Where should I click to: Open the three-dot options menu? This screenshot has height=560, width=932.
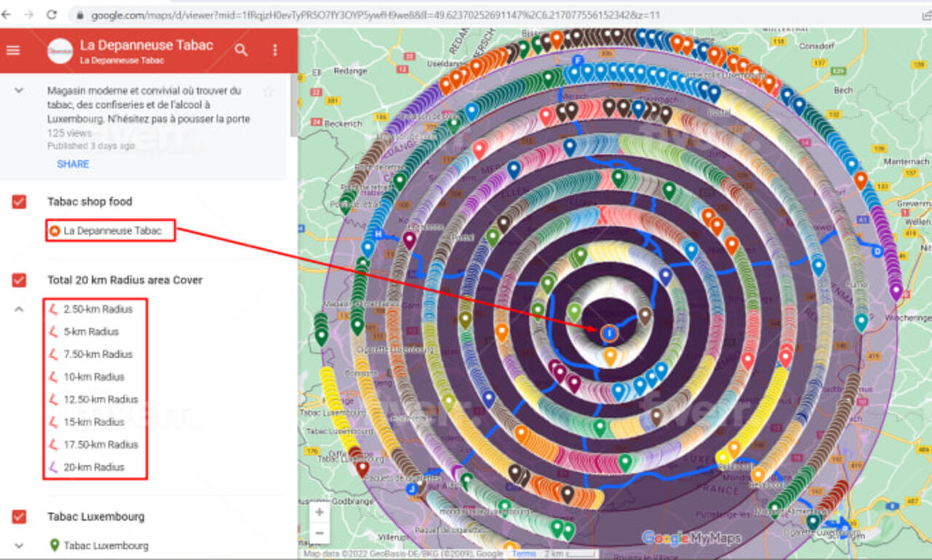[x=275, y=50]
